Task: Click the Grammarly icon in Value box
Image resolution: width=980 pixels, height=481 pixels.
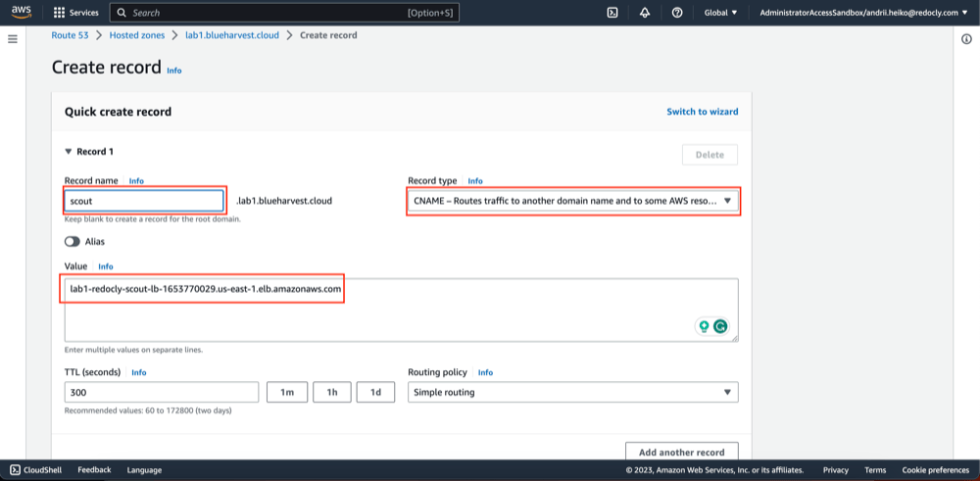Action: tap(720, 326)
